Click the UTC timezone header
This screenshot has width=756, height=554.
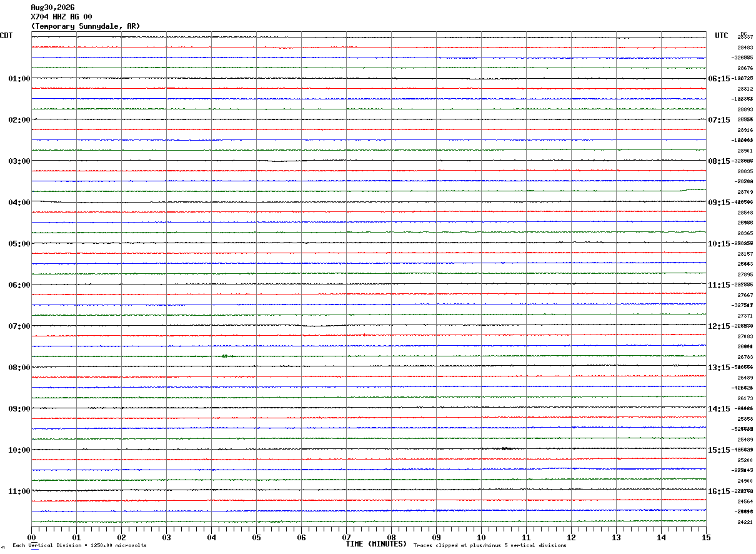722,36
